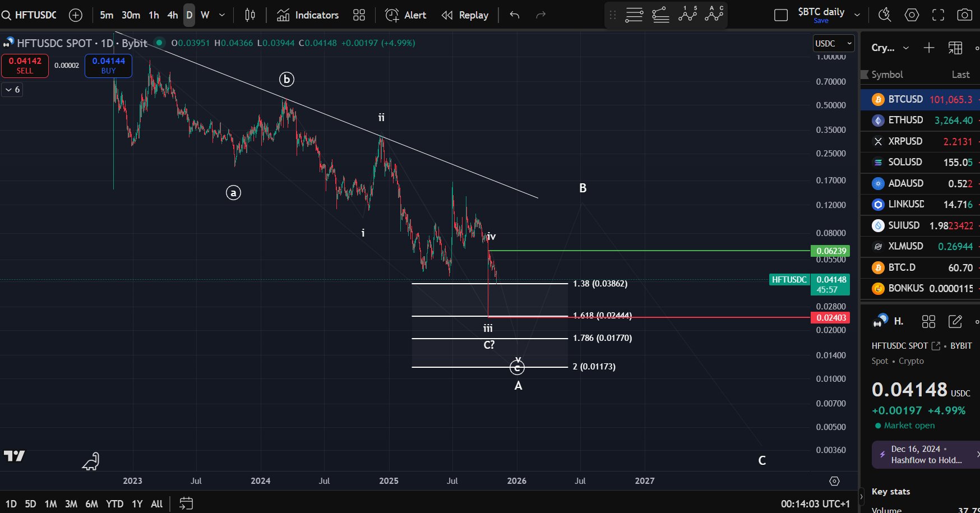980x513 pixels.
Task: Set chart range to All
Action: point(157,504)
